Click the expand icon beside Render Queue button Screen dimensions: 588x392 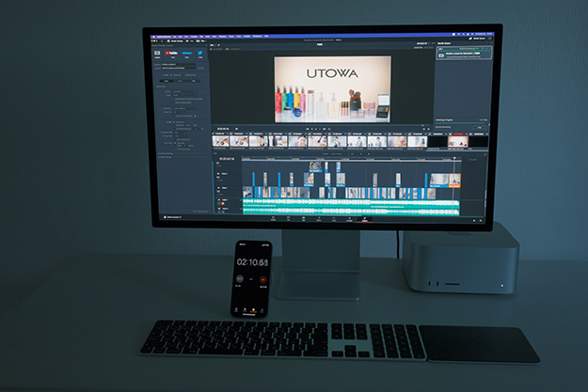pyautogui.click(x=490, y=39)
